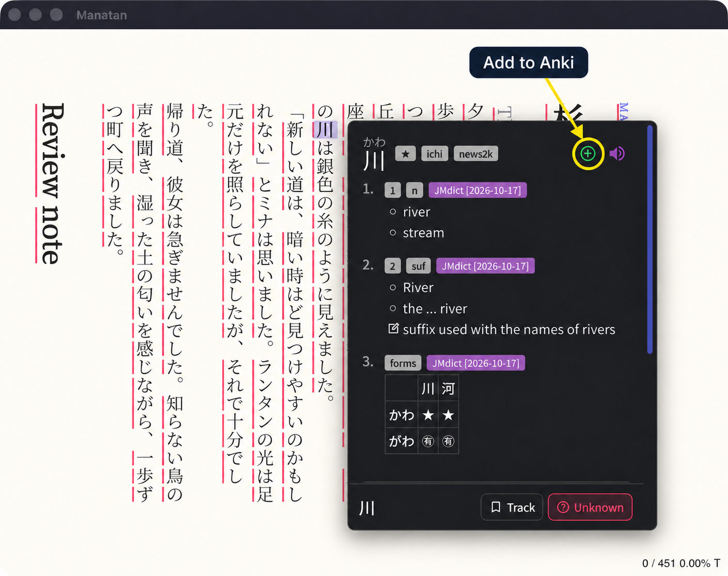The height and width of the screenshot is (576, 728).
Task: Click the green Add to Anki plus icon
Action: [x=588, y=153]
